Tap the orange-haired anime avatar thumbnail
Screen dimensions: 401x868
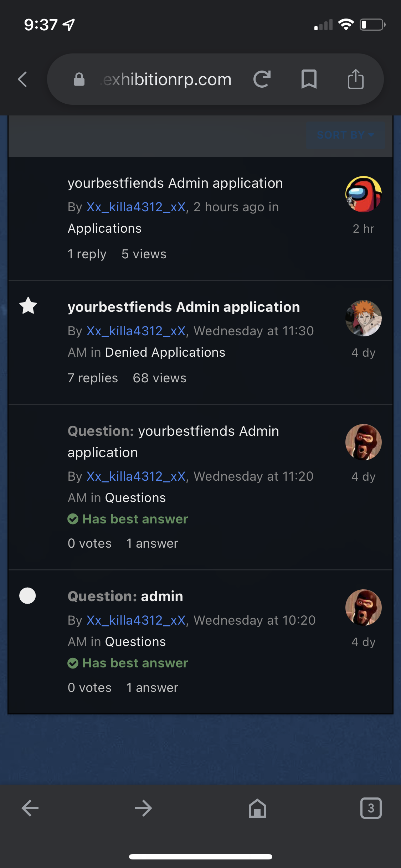tap(364, 318)
